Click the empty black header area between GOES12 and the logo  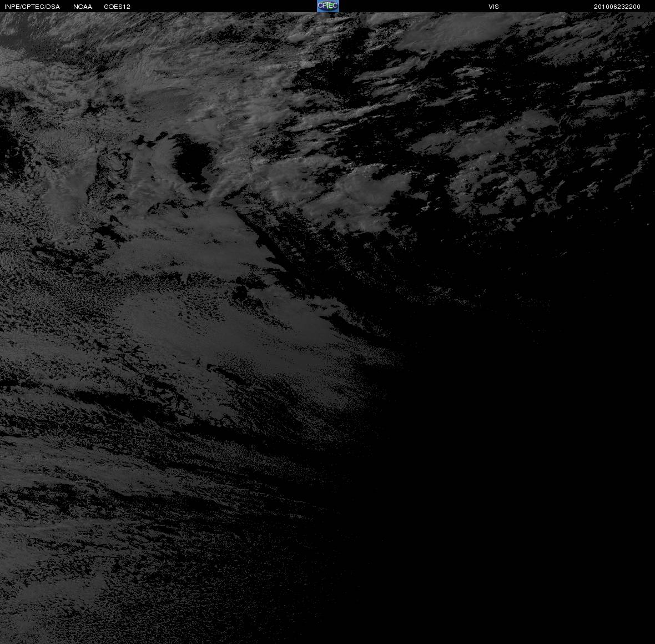point(224,6)
